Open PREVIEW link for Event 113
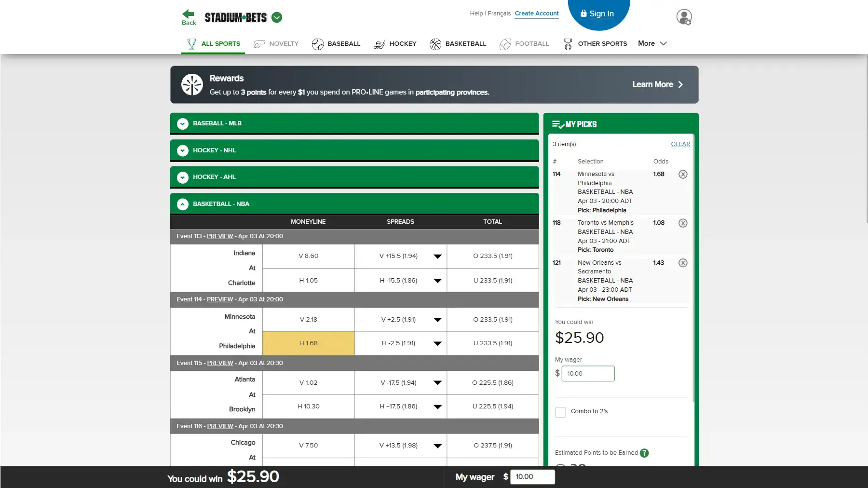Image resolution: width=868 pixels, height=488 pixels. (x=220, y=236)
